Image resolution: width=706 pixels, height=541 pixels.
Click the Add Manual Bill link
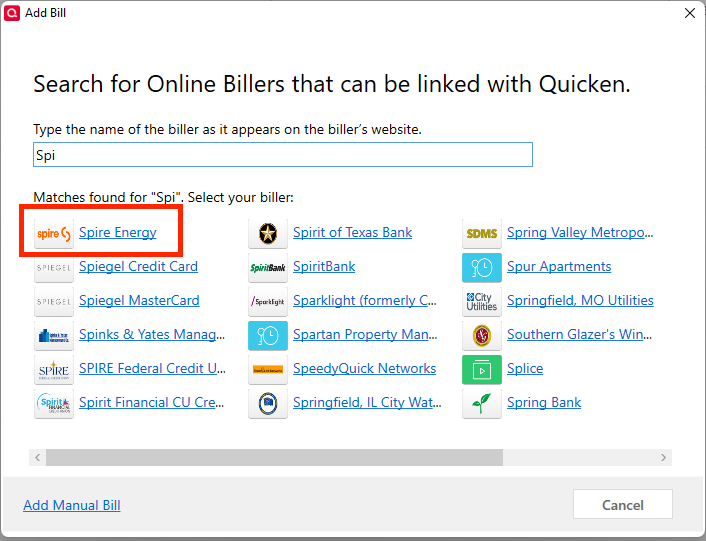pos(72,505)
